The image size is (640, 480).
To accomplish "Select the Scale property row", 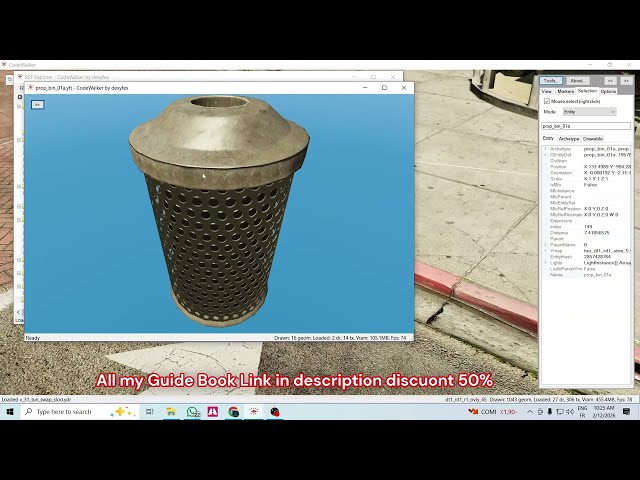I will click(587, 179).
